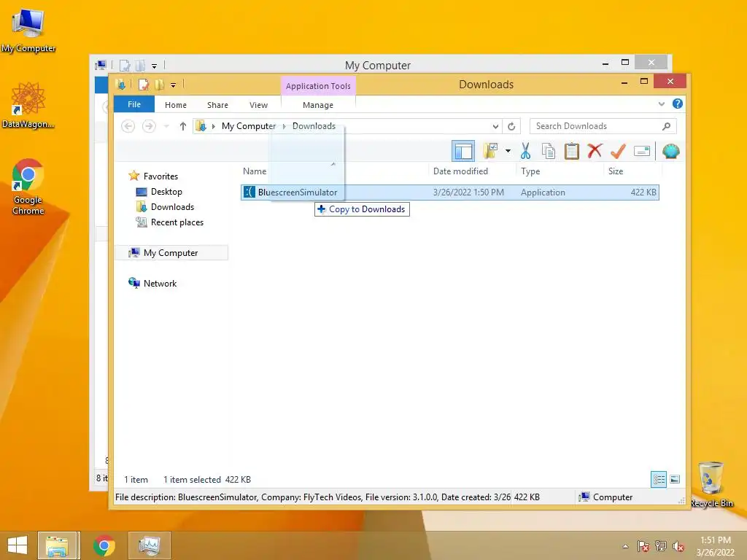Open the address bar history dropdown
This screenshot has height=560, width=747.
(495, 126)
